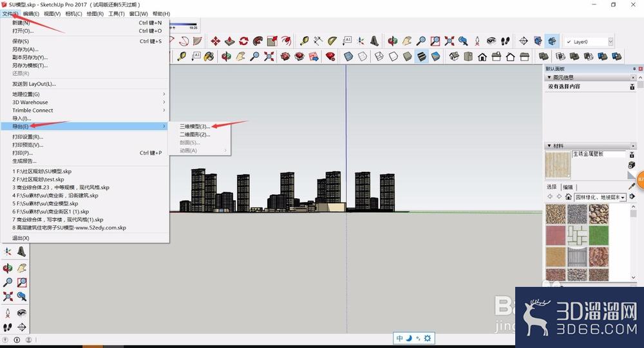This screenshot has height=348, width=644.
Task: Select the Position Camera tool in left toolbar
Action: (7, 313)
